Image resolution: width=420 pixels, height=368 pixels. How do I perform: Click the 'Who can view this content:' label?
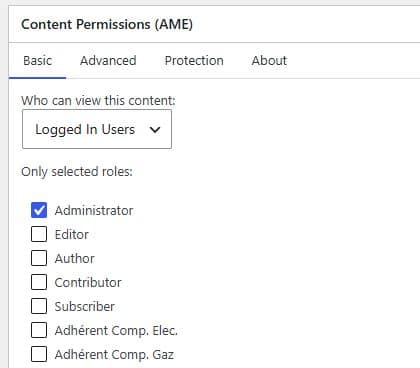(98, 100)
